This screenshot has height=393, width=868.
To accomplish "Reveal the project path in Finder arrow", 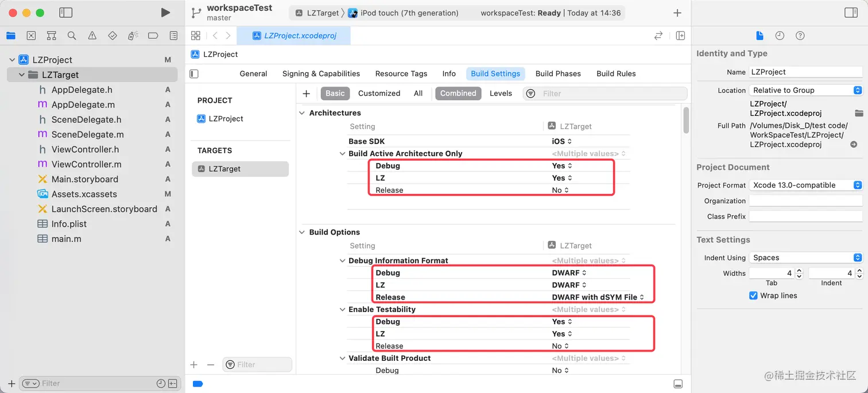I will coord(854,145).
